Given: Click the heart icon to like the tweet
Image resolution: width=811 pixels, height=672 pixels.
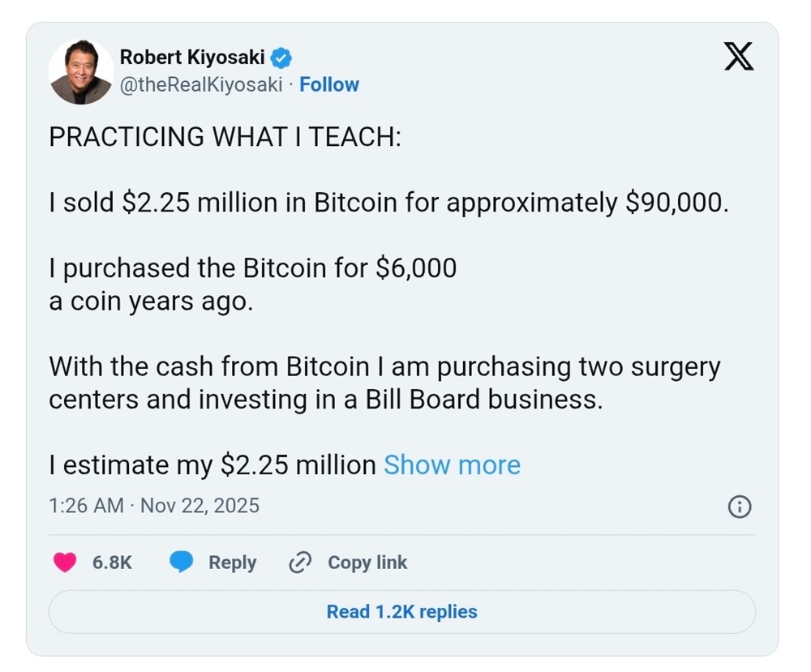Looking at the screenshot, I should coord(63,563).
